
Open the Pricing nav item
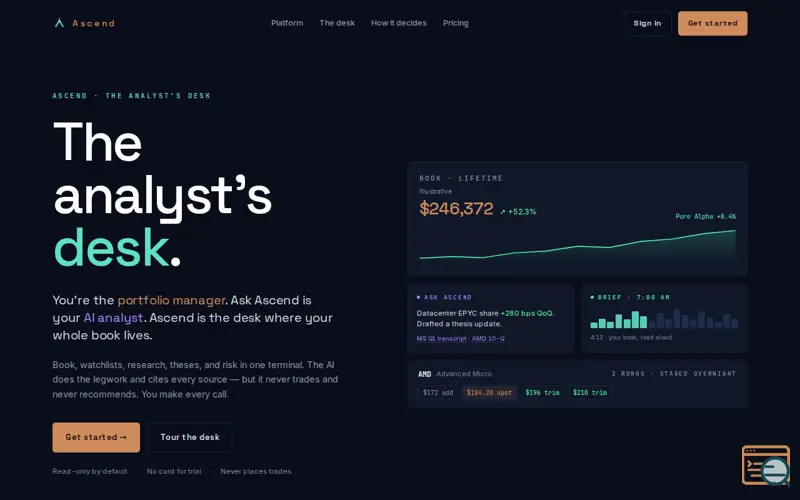[456, 23]
